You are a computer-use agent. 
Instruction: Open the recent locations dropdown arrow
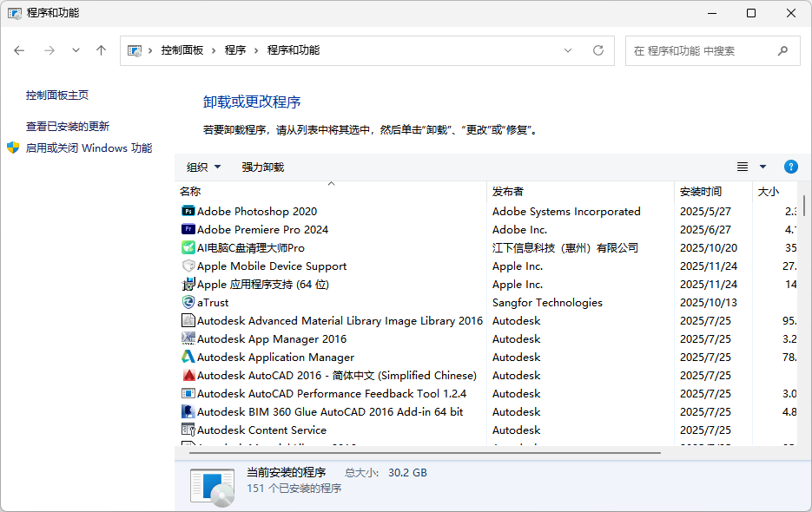(x=76, y=50)
